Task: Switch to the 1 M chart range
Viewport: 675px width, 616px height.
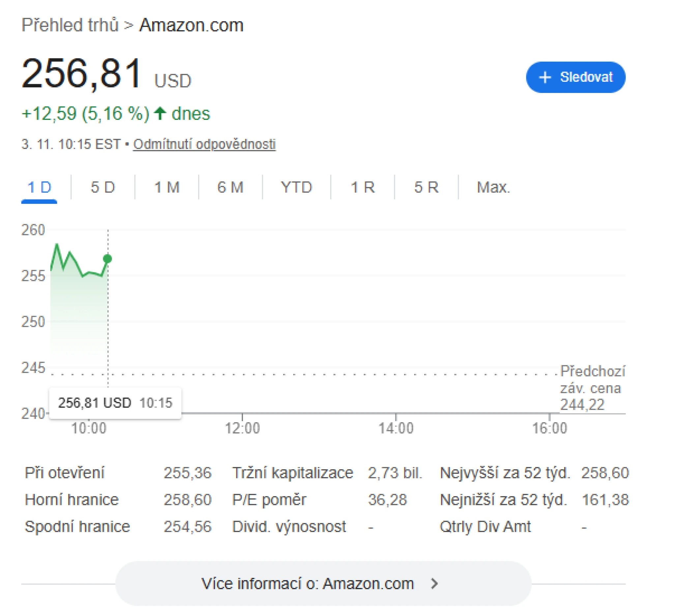Action: click(x=167, y=187)
